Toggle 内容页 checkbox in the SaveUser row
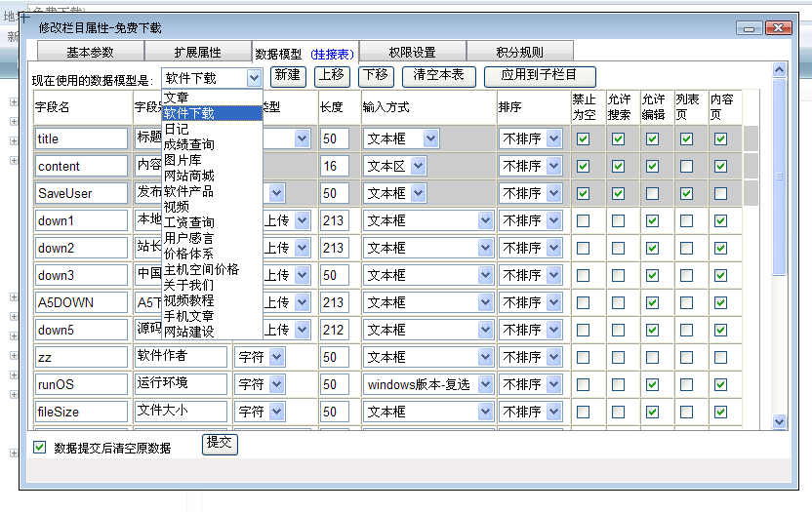 [720, 194]
